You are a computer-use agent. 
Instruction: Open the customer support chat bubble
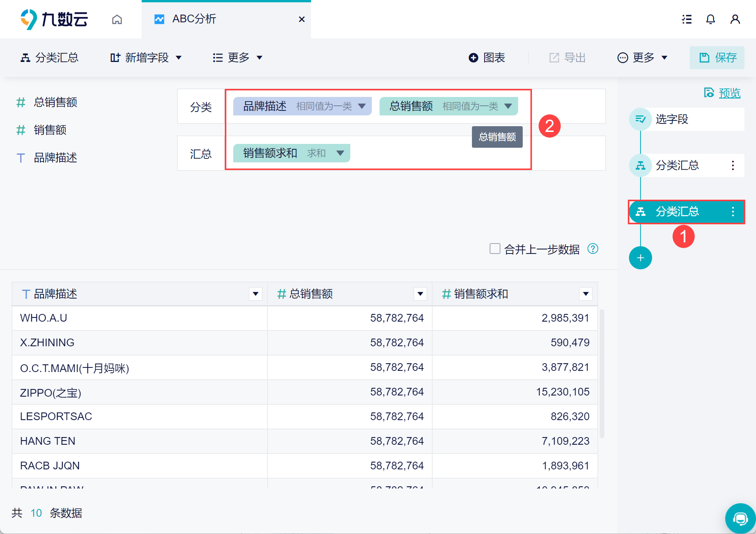740,519
